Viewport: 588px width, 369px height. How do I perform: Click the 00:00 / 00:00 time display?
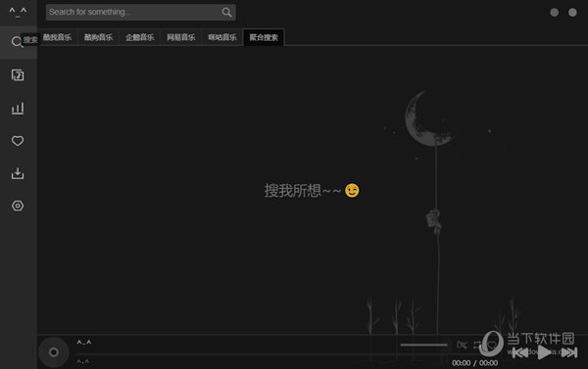[x=474, y=362]
